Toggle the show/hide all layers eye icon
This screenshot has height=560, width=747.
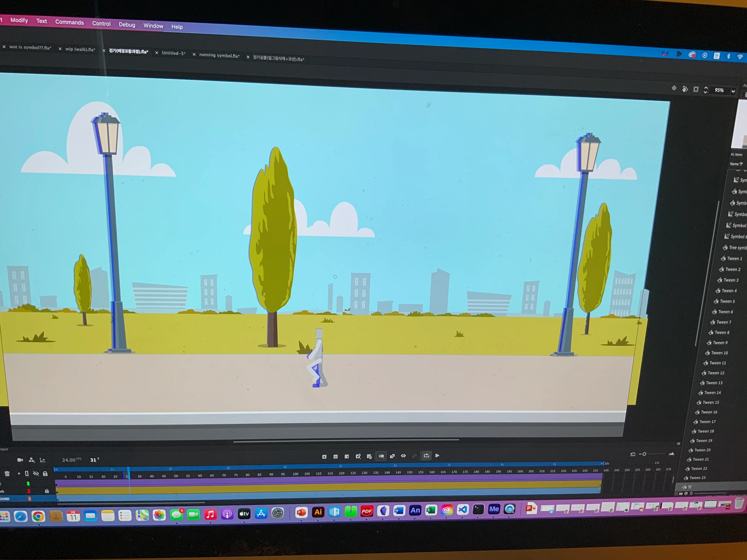click(x=36, y=473)
